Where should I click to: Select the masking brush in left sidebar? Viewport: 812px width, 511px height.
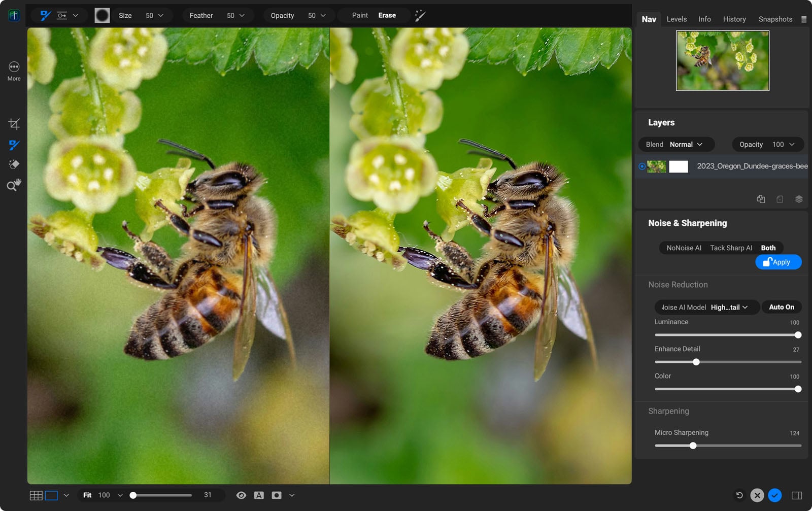click(14, 145)
